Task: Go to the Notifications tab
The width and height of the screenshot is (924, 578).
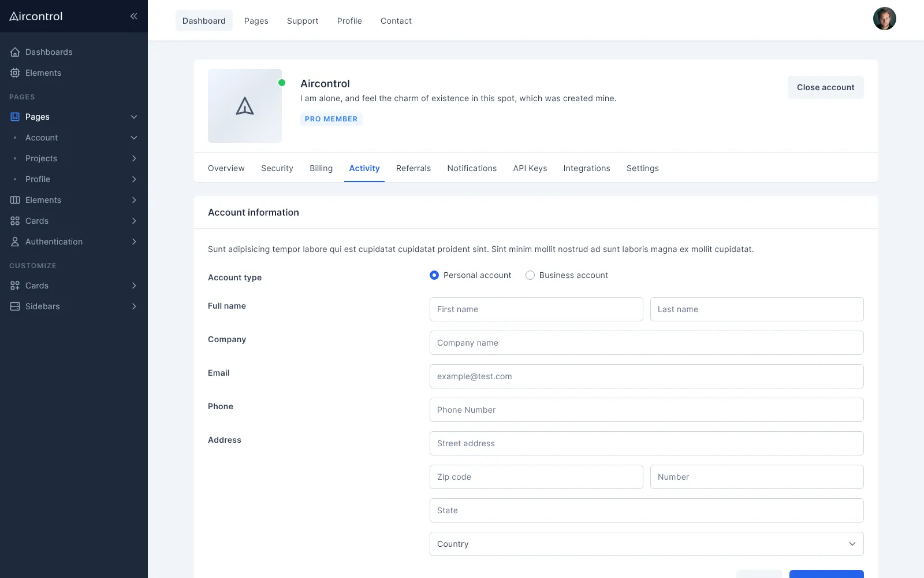Action: pyautogui.click(x=472, y=168)
